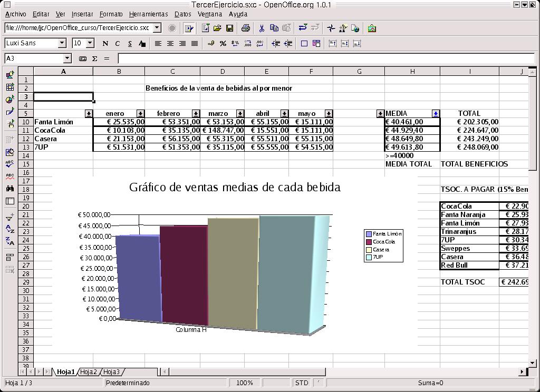Image resolution: width=540 pixels, height=392 pixels.
Task: Save the document with the floppy icon
Action: (229, 28)
